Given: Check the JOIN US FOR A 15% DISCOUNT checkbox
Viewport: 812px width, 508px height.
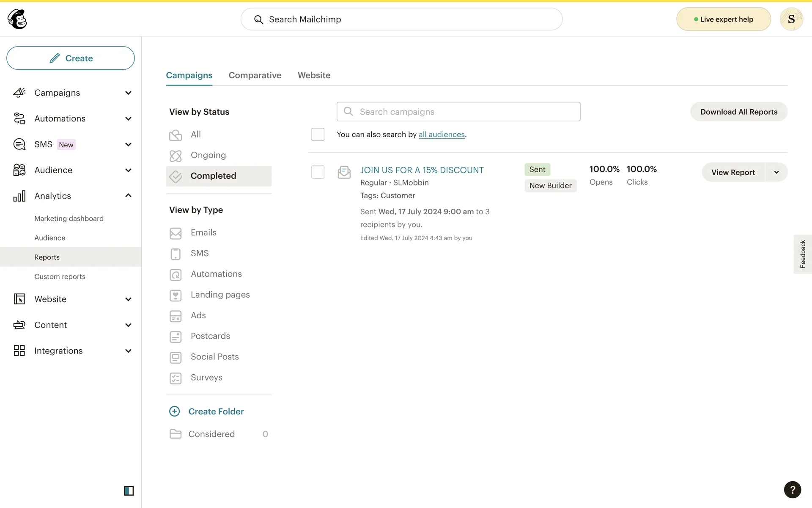Looking at the screenshot, I should click(x=318, y=172).
